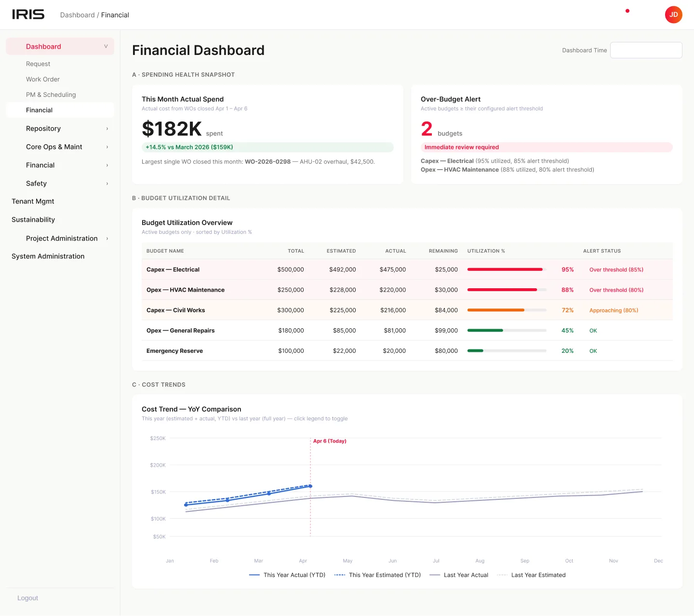
Task: Toggle the Last Year Actual legend
Action: pyautogui.click(x=459, y=575)
